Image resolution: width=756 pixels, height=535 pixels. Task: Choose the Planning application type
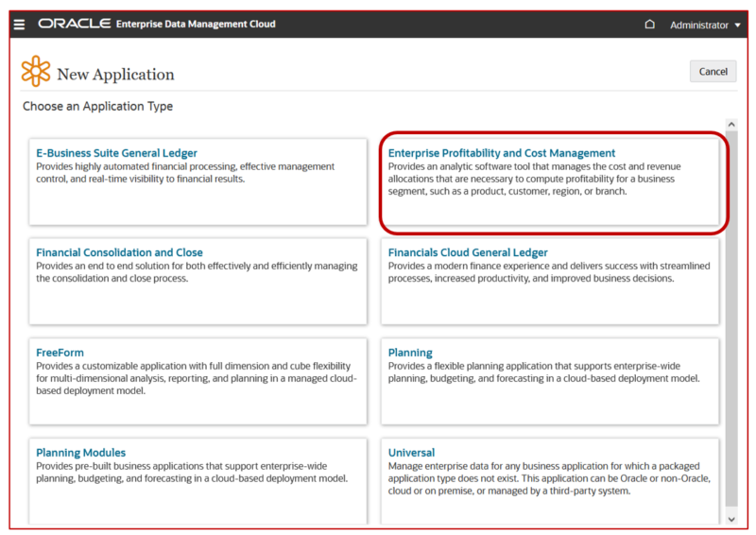point(410,353)
